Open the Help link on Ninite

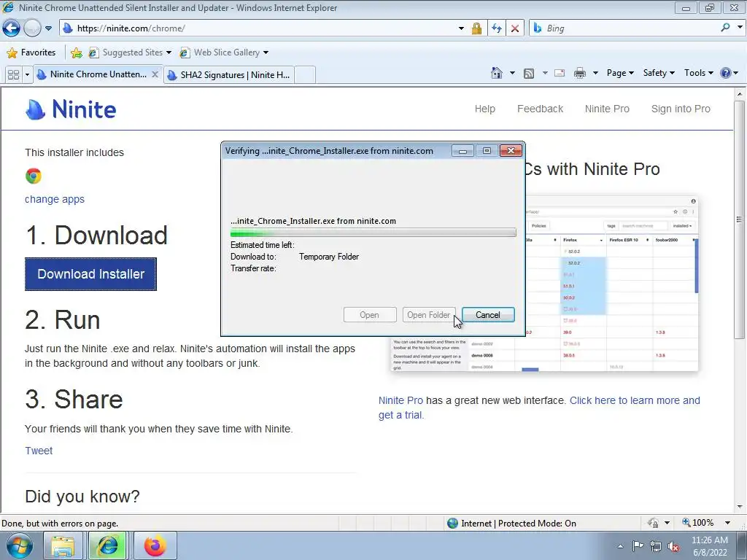[x=484, y=109]
